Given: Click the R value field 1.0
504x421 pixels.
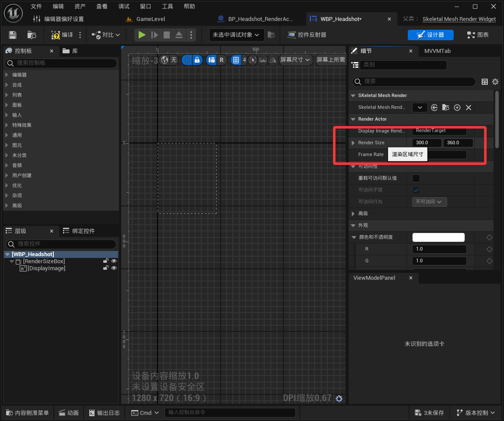Looking at the screenshot, I should [x=439, y=249].
